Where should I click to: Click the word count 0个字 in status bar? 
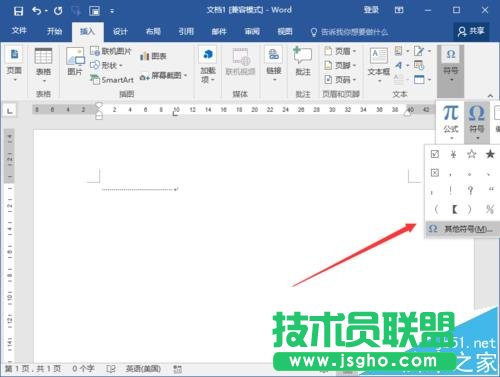[x=83, y=368]
